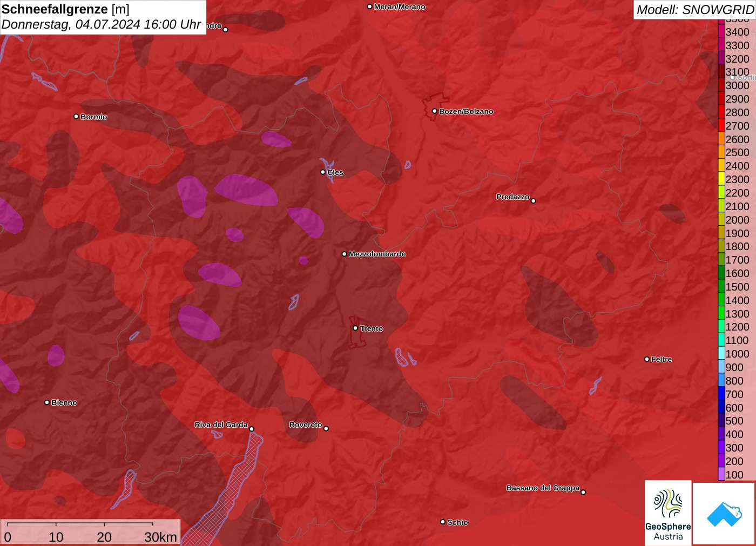Click the 1700 legend value
The width and height of the screenshot is (756, 546).
point(738,260)
